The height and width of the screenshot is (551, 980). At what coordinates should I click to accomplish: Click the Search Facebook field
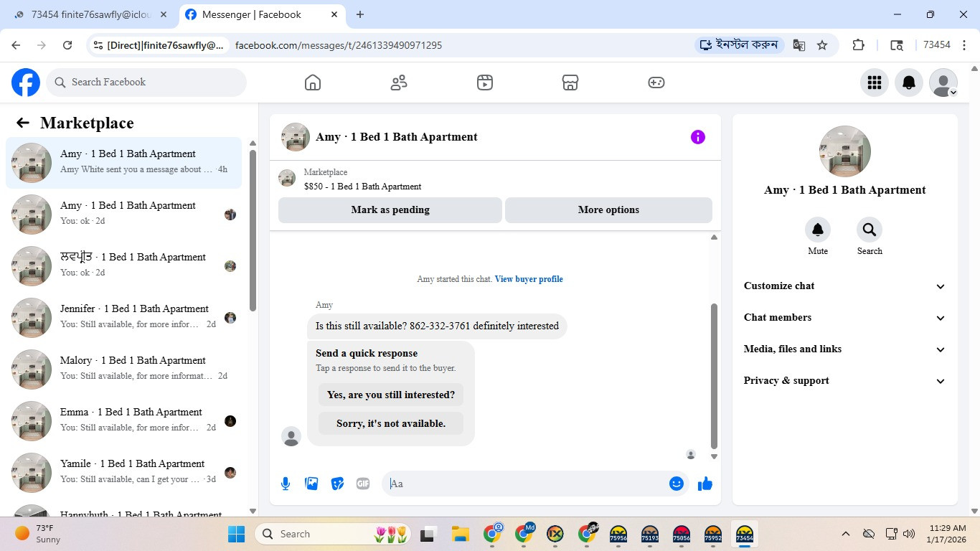pos(146,83)
